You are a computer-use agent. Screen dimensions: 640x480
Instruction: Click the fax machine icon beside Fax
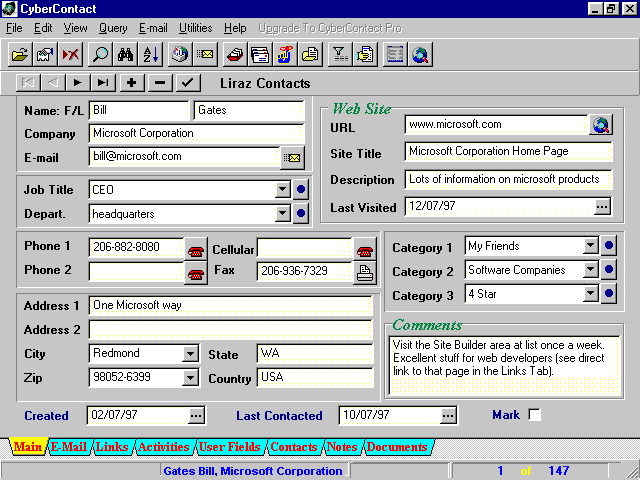pos(366,271)
